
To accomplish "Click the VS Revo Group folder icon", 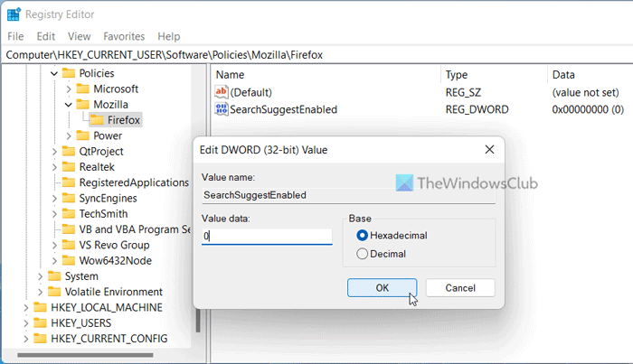I will click(69, 245).
